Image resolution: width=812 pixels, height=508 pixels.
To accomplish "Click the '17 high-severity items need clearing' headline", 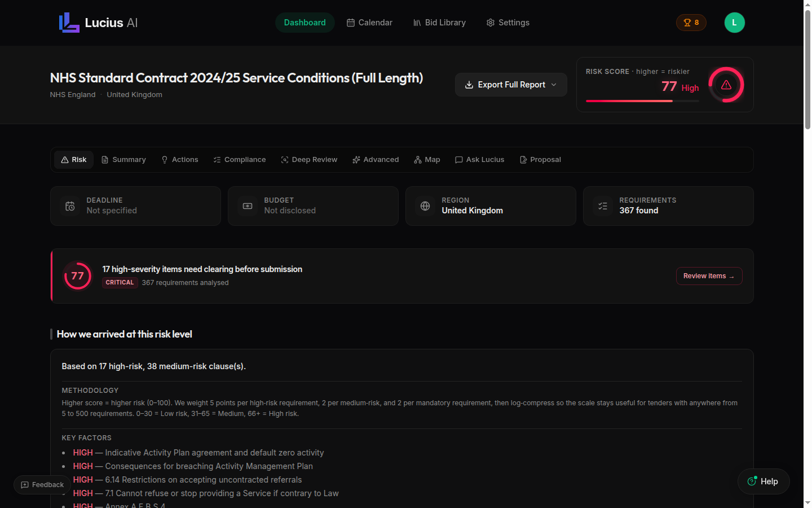I will pos(202,269).
